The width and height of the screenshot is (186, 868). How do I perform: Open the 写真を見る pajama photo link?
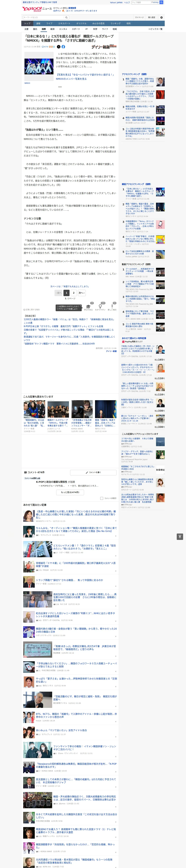tap(85, 77)
